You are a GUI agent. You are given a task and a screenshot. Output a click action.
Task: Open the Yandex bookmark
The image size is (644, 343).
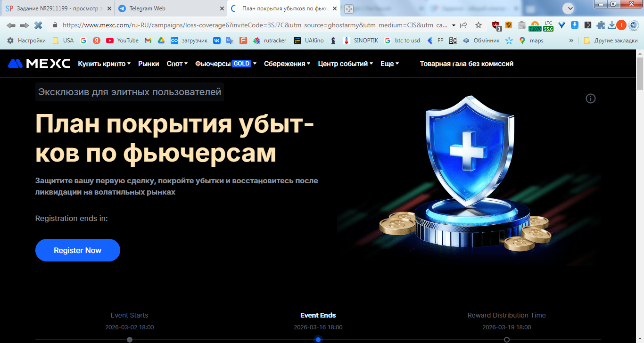click(x=97, y=41)
